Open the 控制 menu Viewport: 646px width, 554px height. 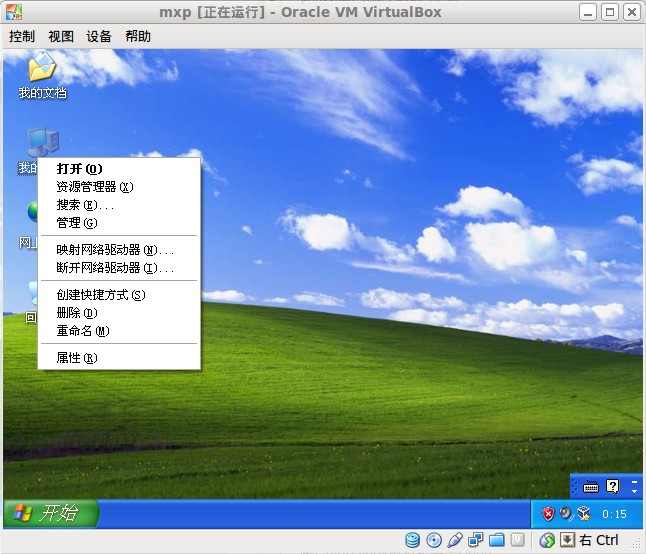click(22, 36)
